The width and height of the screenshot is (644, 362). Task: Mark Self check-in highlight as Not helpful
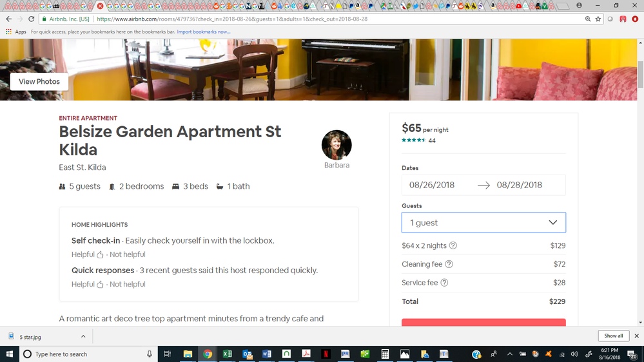(x=128, y=254)
